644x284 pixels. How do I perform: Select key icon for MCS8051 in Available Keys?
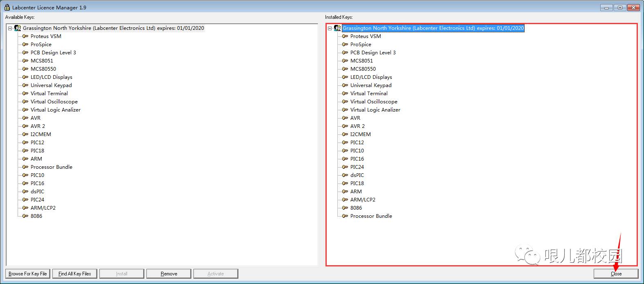coord(25,61)
